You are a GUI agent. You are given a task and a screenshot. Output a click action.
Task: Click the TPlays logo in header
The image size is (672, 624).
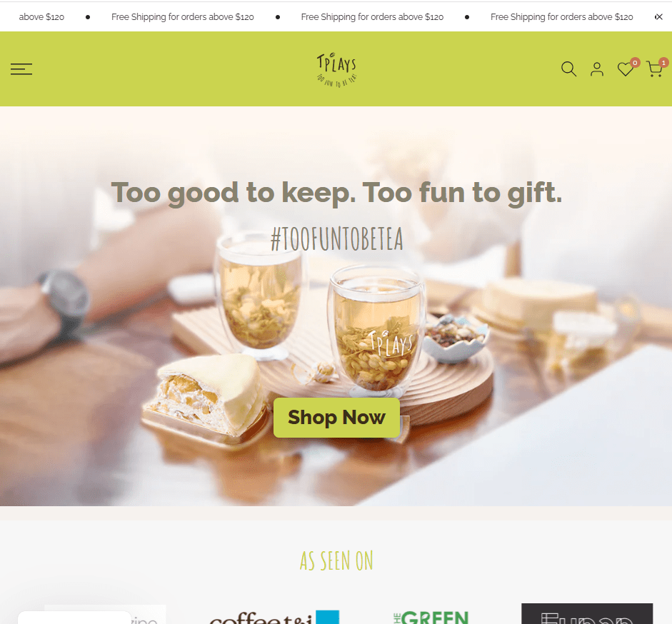336,70
